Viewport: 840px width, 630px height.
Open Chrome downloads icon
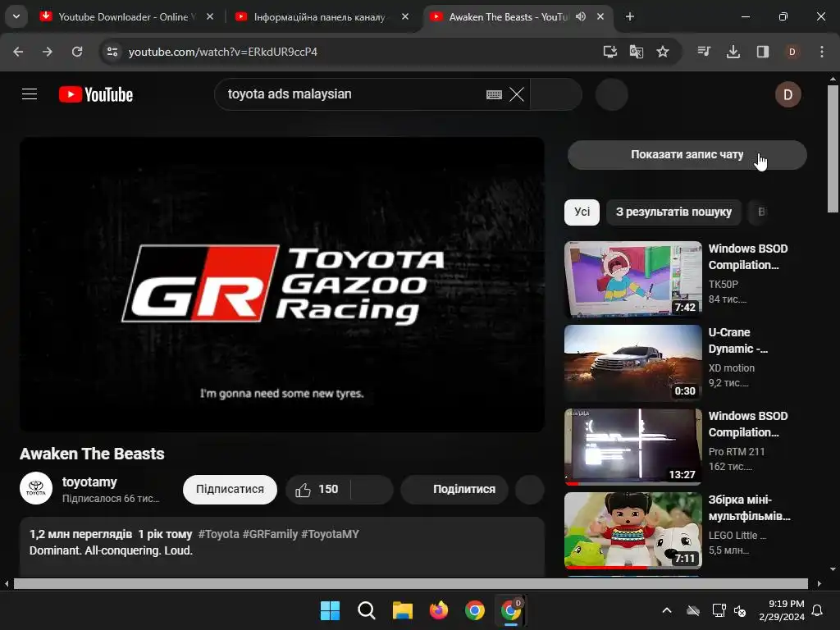click(x=733, y=52)
